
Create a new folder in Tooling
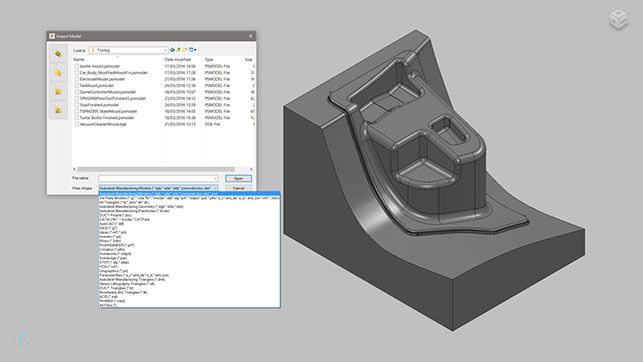[x=185, y=50]
